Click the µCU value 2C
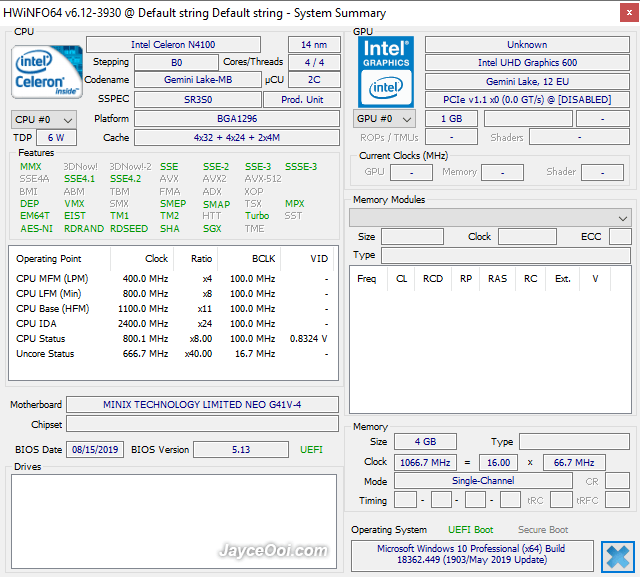The image size is (640, 577). 314,80
